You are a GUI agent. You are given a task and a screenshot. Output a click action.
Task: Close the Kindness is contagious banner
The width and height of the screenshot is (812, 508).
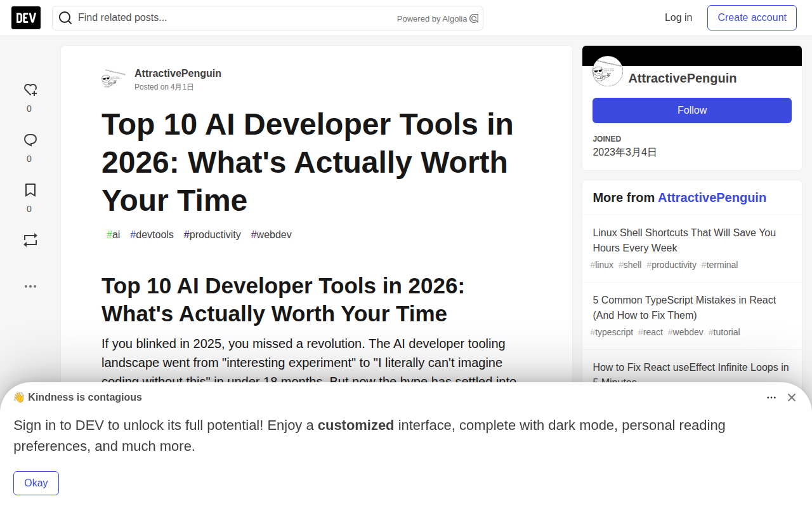pyautogui.click(x=792, y=398)
